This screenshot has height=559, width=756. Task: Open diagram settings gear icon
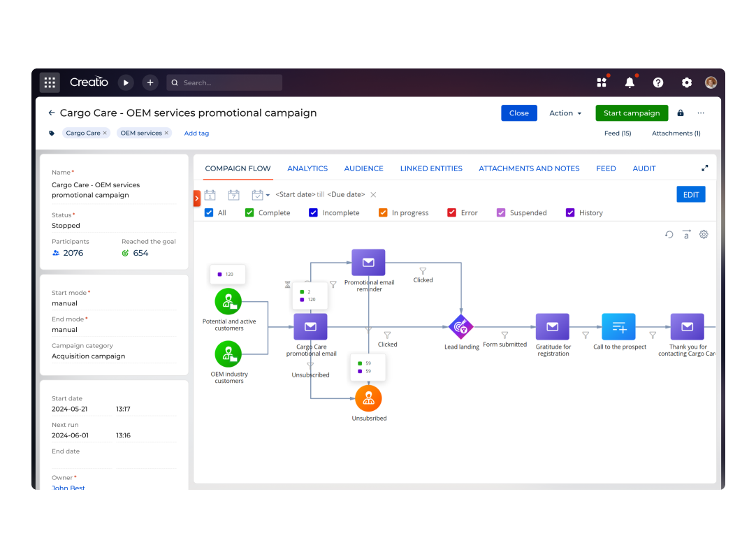coord(704,235)
